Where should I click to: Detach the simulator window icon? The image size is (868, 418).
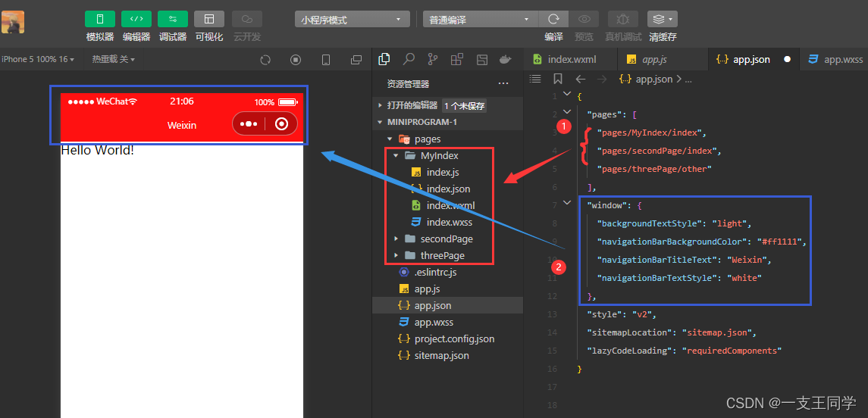[x=356, y=59]
